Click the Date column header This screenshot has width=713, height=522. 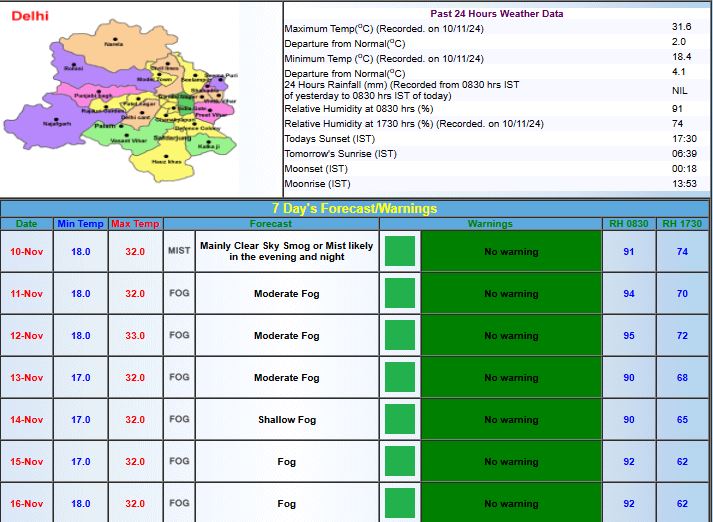click(x=26, y=224)
